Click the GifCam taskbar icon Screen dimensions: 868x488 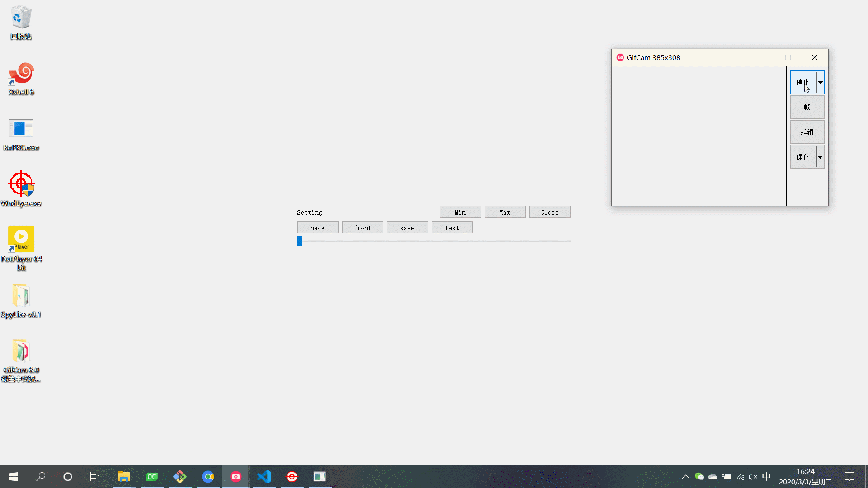pyautogui.click(x=236, y=477)
